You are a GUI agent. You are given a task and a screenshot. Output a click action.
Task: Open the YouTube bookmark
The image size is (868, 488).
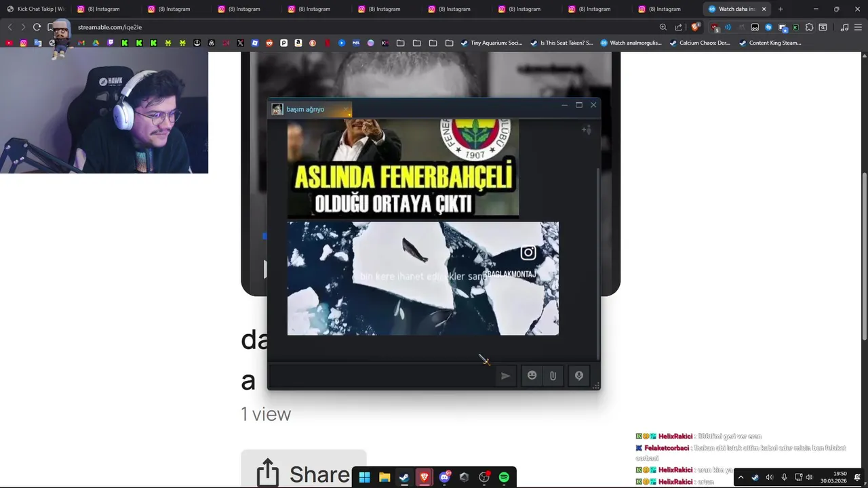click(x=9, y=43)
